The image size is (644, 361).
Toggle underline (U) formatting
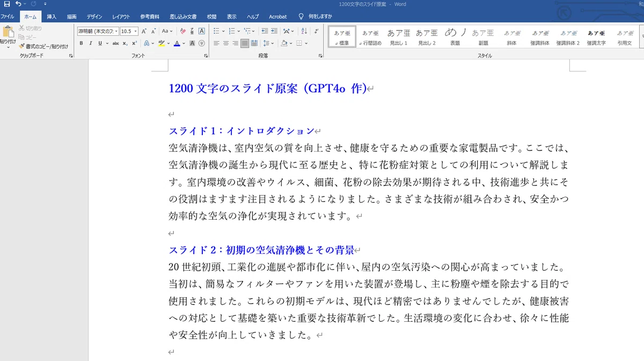[x=100, y=43]
